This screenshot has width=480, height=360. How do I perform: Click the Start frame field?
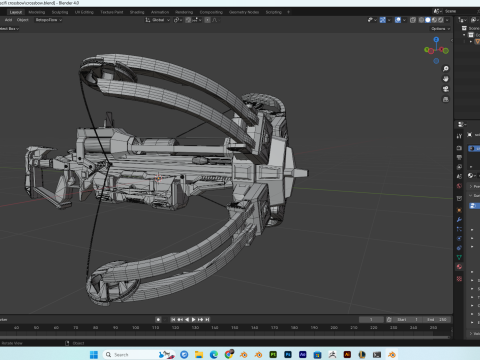click(x=407, y=319)
